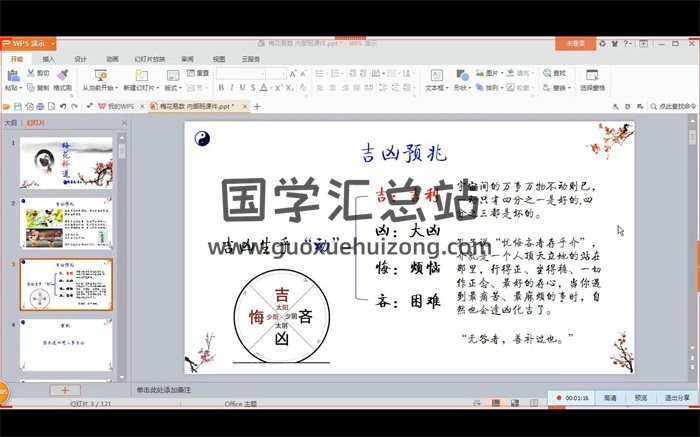
Task: Switch to the 插入 (Insert) ribbon tab
Action: (48, 59)
